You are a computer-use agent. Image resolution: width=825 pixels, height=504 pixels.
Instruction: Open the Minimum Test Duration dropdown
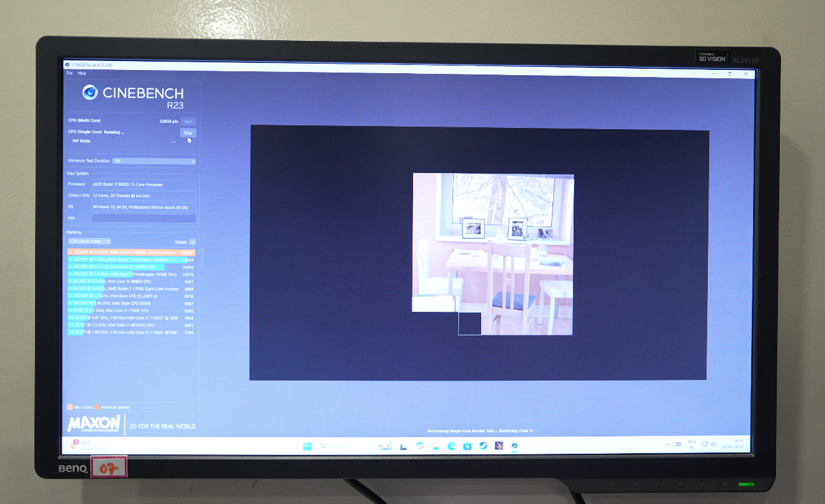point(154,161)
